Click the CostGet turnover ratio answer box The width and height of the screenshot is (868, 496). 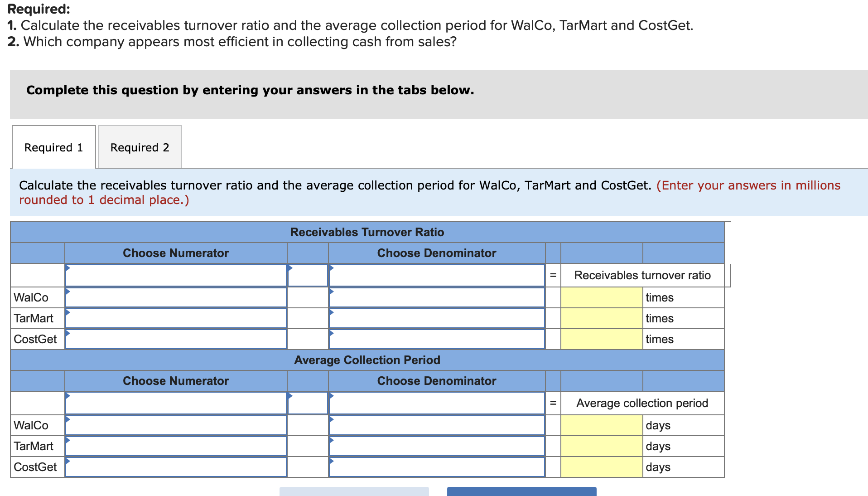click(x=601, y=339)
